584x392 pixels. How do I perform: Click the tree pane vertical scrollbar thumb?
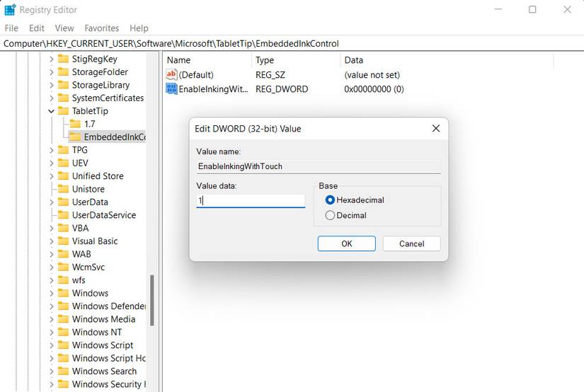pos(152,301)
